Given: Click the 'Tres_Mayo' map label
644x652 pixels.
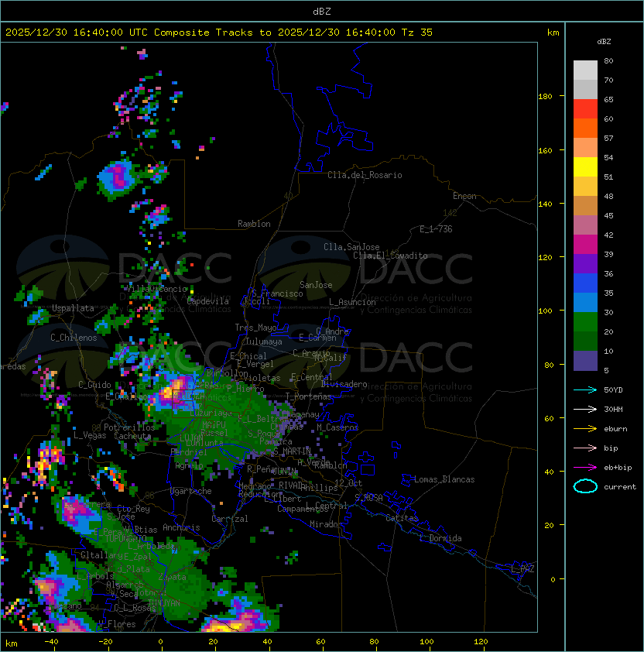Looking at the screenshot, I should coord(255,328).
